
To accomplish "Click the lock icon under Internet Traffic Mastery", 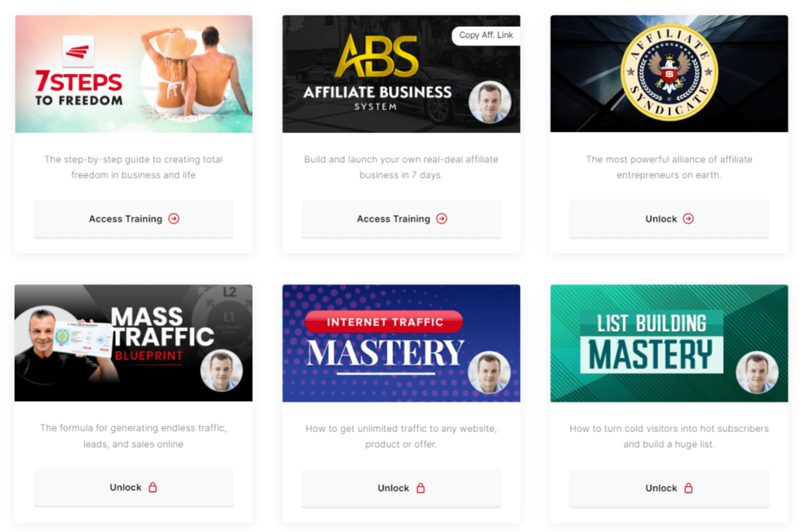I will [x=421, y=488].
